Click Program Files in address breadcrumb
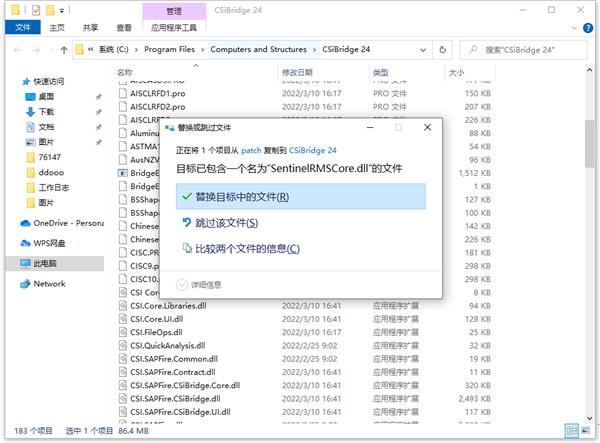This screenshot has height=443, width=600. pyautogui.click(x=169, y=49)
